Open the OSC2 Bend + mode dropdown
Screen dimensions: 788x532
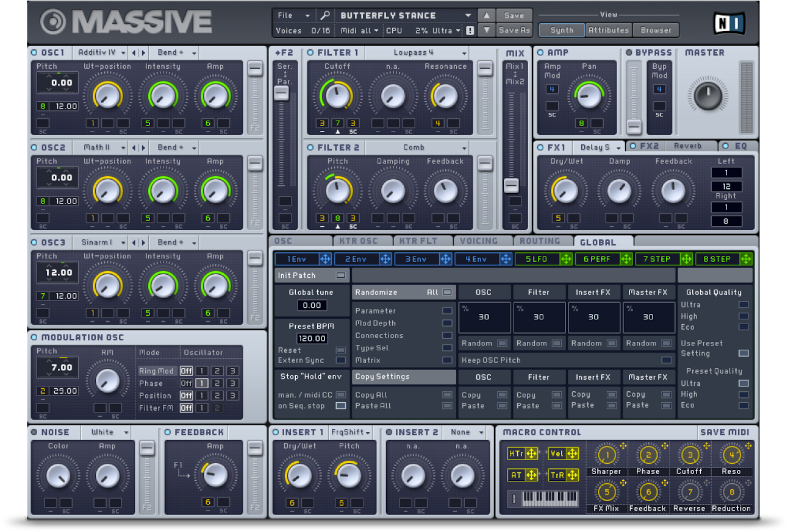174,147
